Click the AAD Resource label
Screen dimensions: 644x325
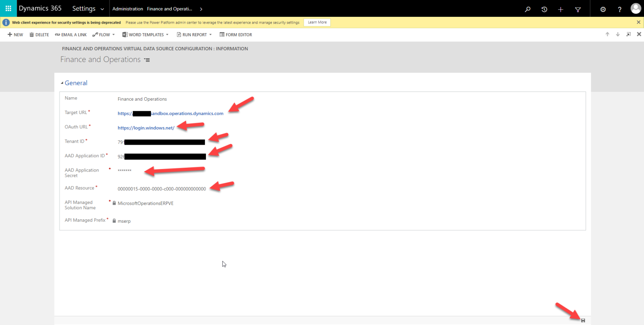click(79, 188)
